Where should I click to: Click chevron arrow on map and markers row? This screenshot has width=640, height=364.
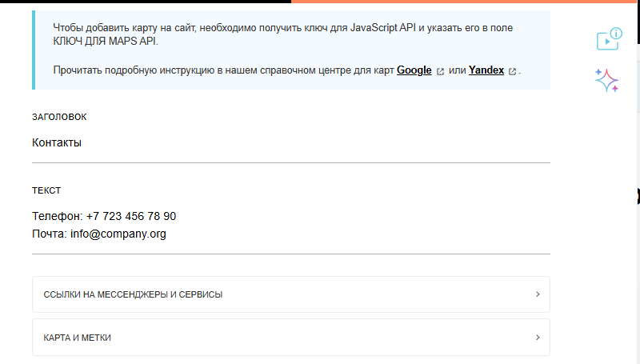538,338
